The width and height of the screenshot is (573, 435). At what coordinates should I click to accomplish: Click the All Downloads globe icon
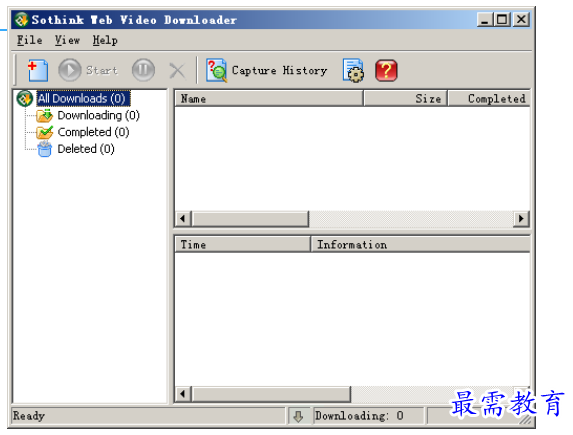coord(25,98)
